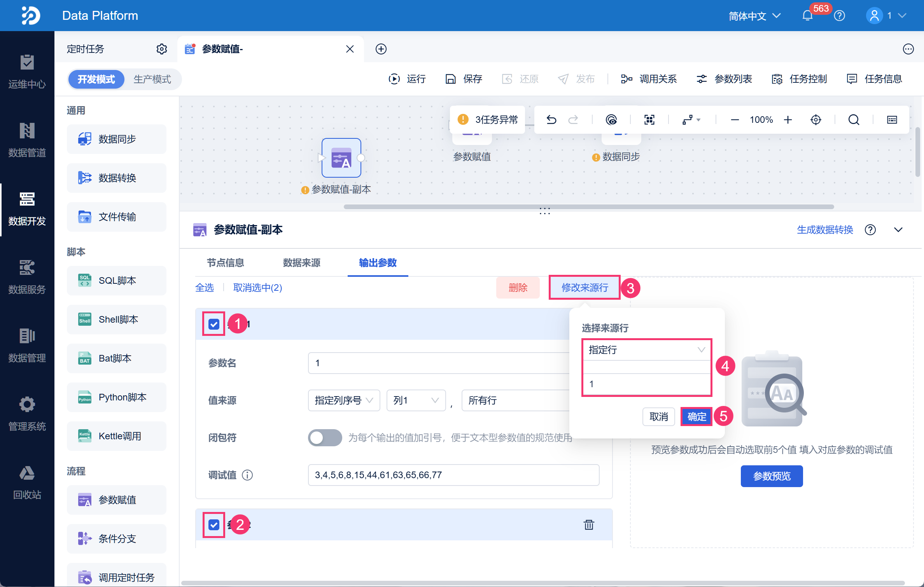Delete the second parameter with trash icon
The width and height of the screenshot is (924, 587).
click(x=589, y=525)
